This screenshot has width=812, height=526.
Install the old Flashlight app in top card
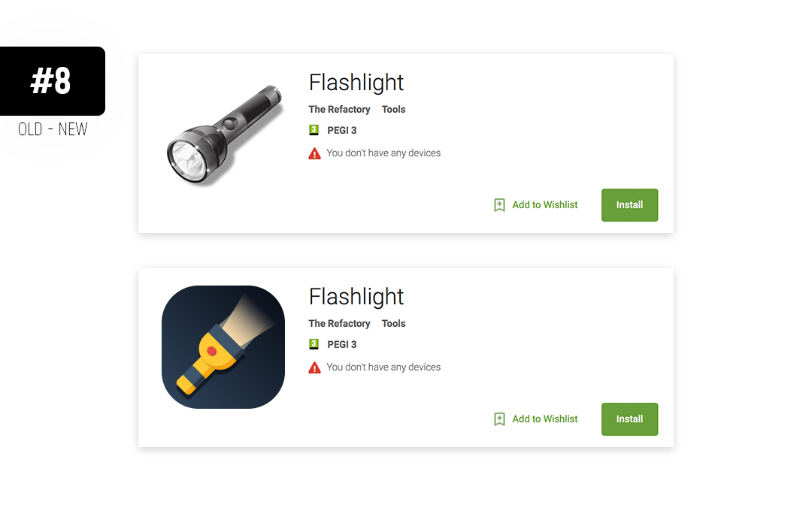[630, 205]
